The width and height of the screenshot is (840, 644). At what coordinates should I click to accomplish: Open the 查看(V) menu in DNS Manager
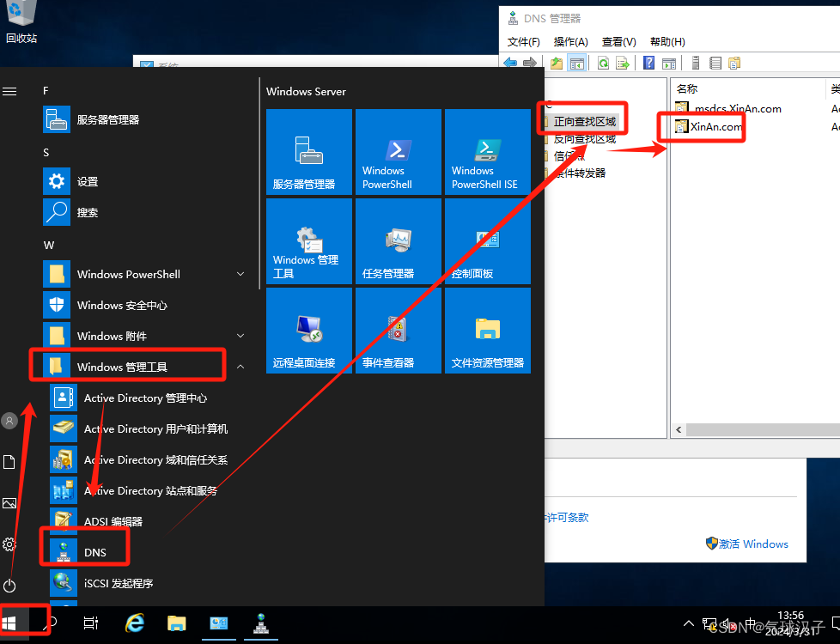pos(618,42)
